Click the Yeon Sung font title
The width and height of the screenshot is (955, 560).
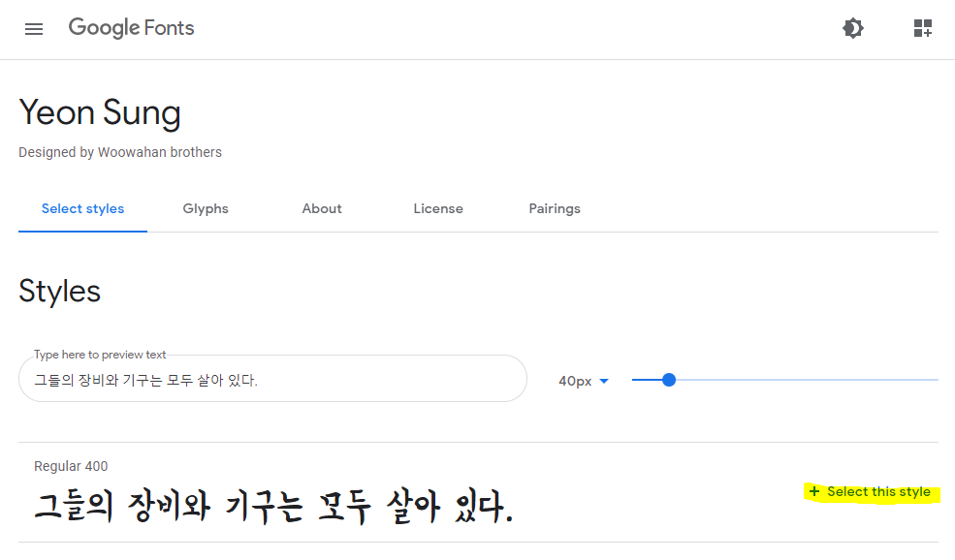tap(100, 113)
